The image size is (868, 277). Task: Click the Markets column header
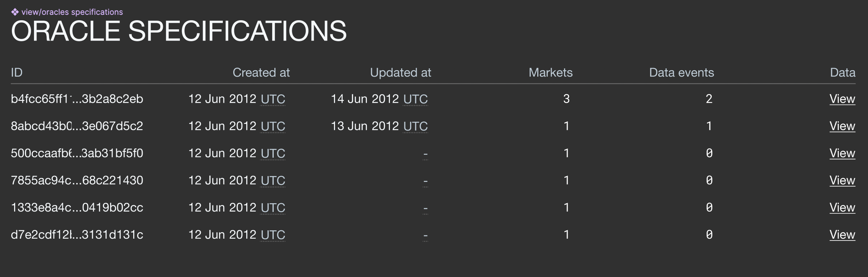(551, 72)
